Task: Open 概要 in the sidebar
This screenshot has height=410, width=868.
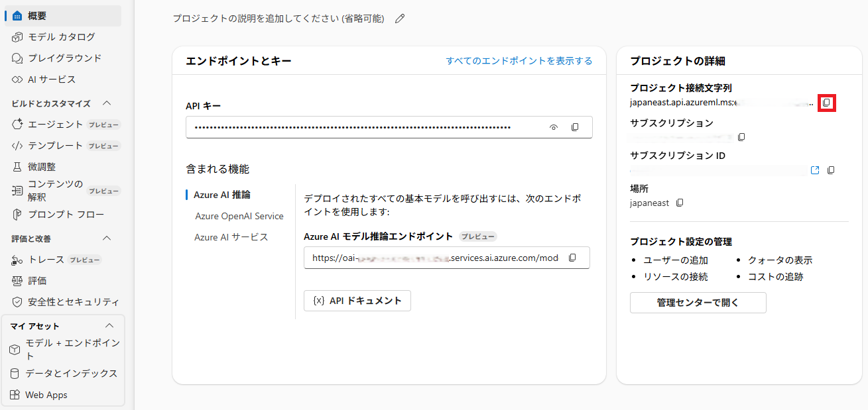Action: [x=63, y=16]
